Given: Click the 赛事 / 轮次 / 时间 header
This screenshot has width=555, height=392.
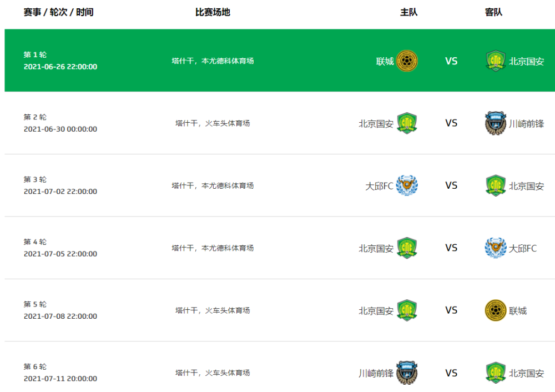Looking at the screenshot, I should [x=58, y=12].
